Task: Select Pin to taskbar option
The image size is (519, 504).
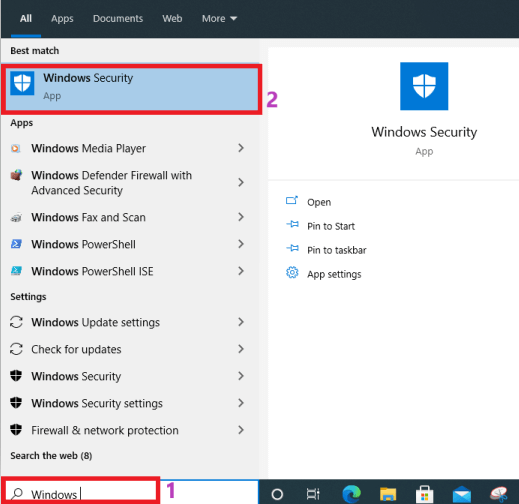Action: tap(337, 250)
